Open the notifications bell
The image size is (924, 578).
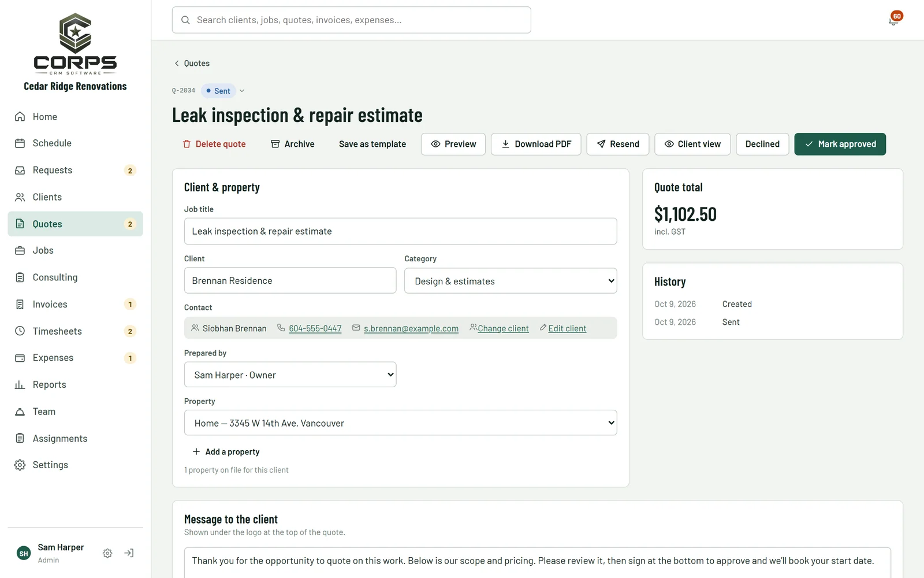click(893, 20)
